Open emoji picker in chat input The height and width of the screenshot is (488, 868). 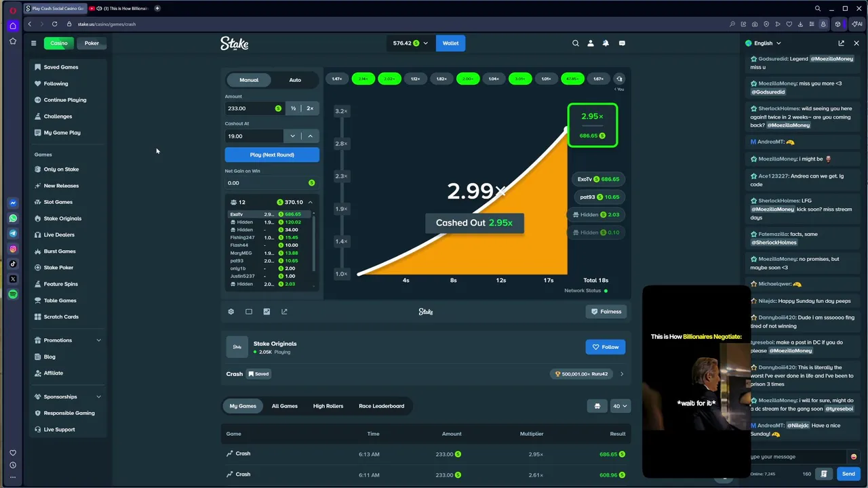[854, 457]
